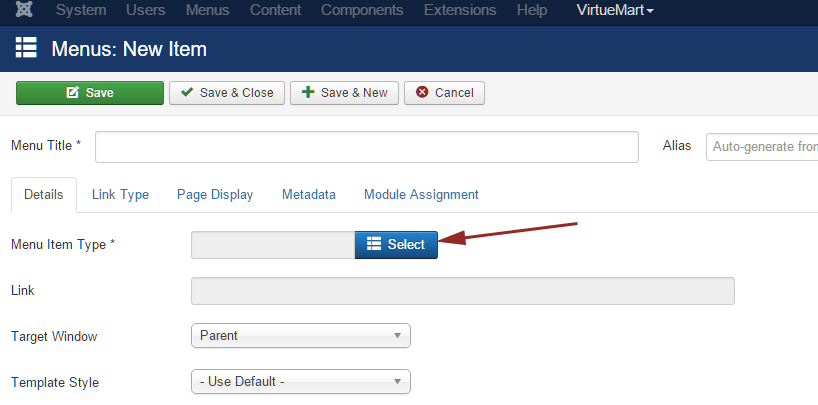Click the green Save button

tap(90, 93)
